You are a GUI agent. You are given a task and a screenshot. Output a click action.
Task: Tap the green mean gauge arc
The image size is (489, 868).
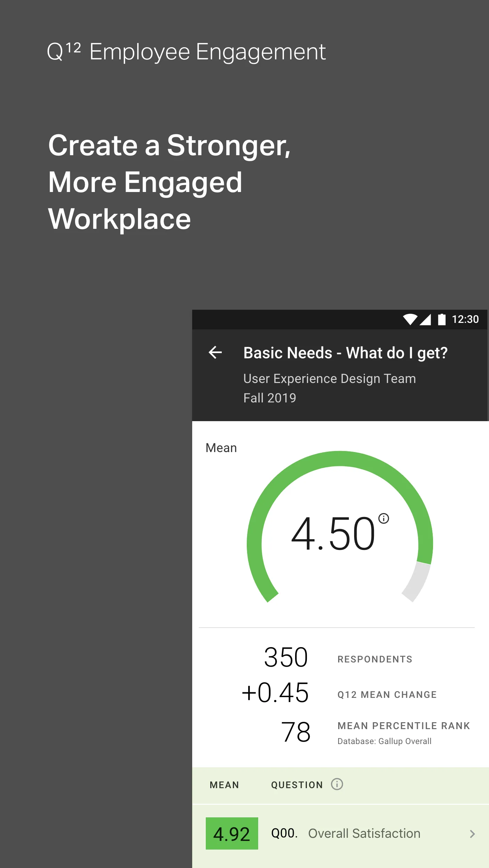coord(340,459)
